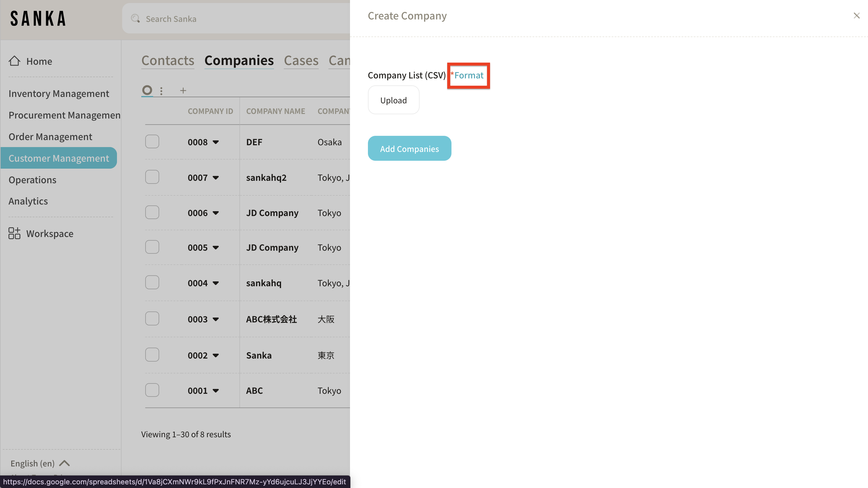
Task: Switch to the Contacts tab
Action: click(x=167, y=61)
